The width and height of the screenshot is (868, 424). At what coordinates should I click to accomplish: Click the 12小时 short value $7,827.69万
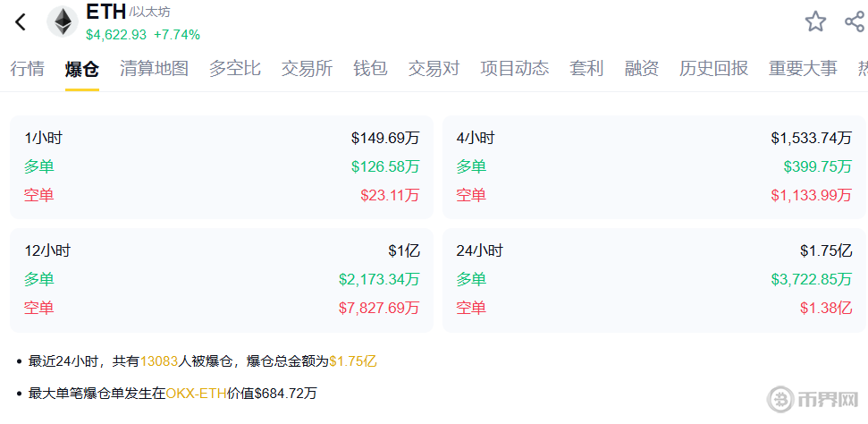(379, 308)
